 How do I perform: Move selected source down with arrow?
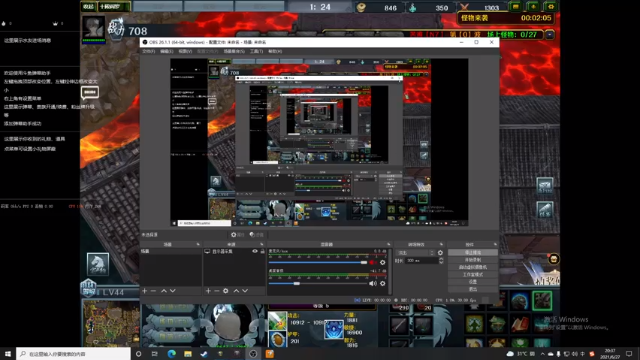coord(245,291)
